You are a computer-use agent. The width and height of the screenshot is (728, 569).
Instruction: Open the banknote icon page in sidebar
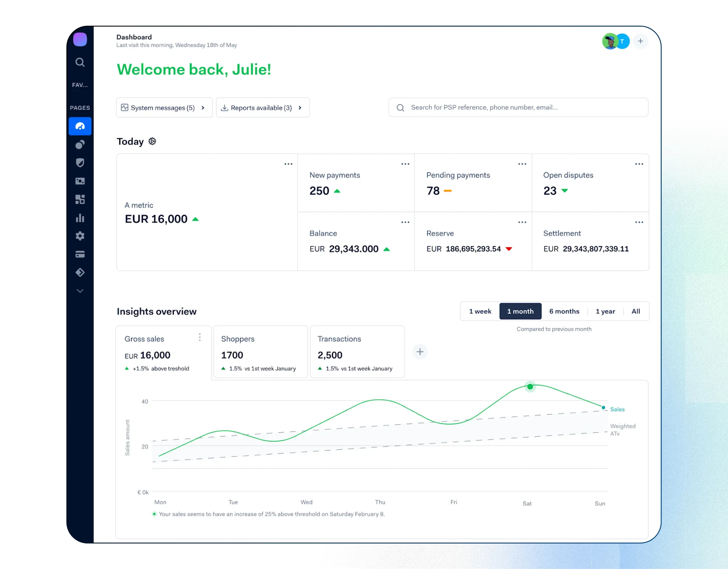point(80,181)
